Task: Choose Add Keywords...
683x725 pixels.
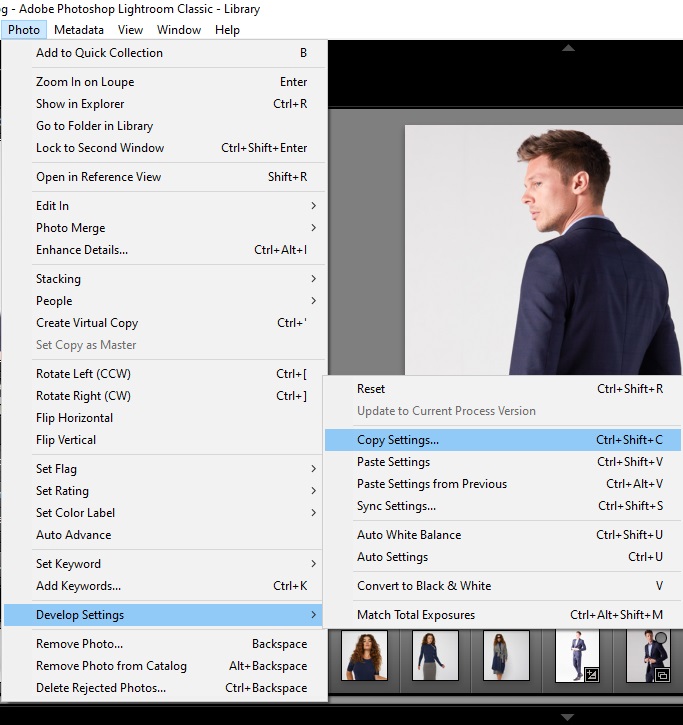Action: (165, 586)
